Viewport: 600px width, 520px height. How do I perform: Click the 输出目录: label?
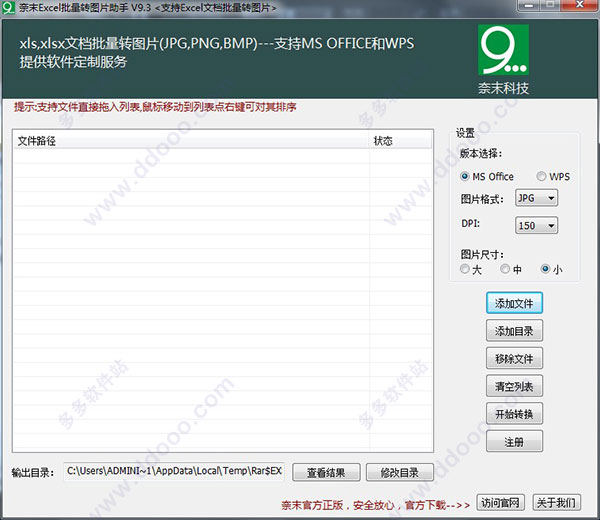click(33, 473)
